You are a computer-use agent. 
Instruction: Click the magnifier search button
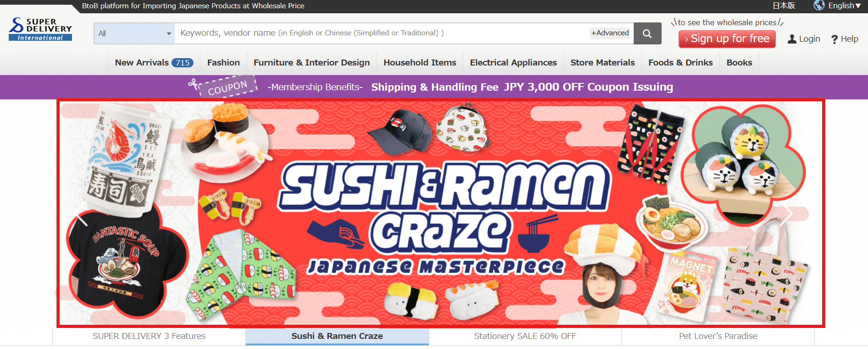coord(647,33)
